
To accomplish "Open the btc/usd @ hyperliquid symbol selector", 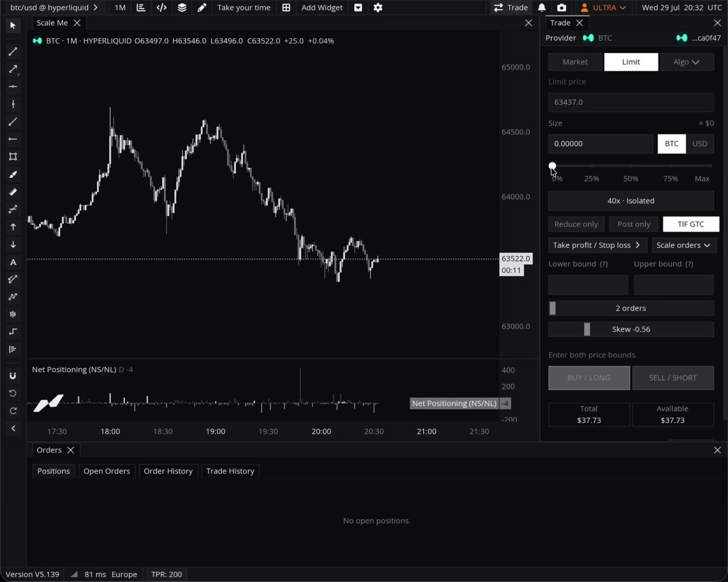I will point(54,7).
